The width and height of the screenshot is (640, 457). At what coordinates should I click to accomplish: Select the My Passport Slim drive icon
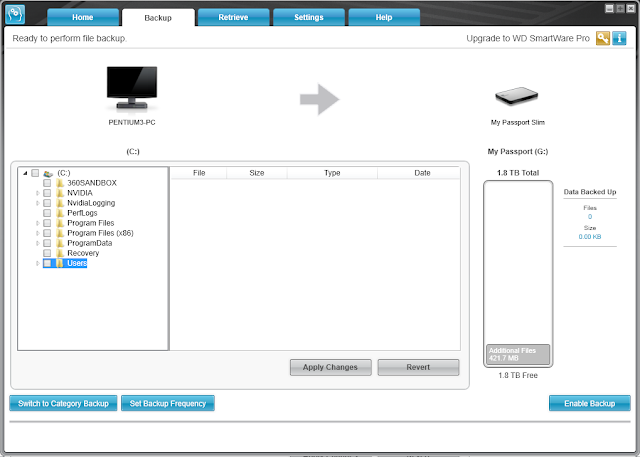tap(517, 96)
